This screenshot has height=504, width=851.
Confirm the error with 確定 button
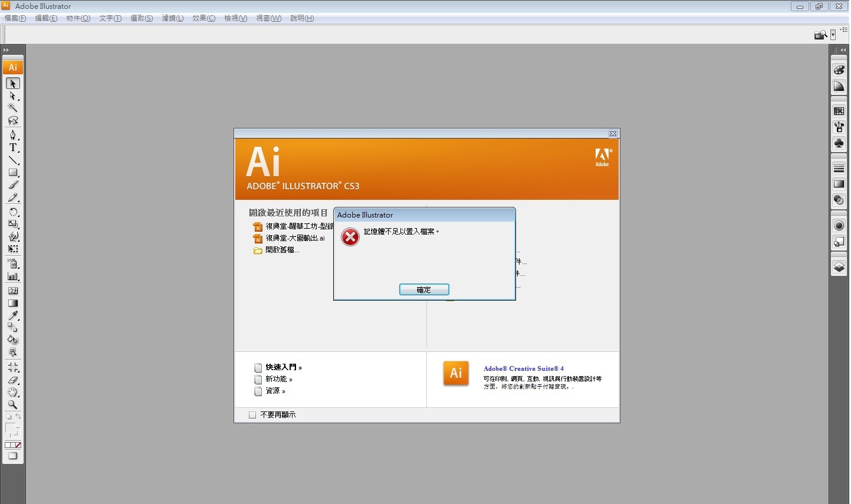click(x=424, y=289)
